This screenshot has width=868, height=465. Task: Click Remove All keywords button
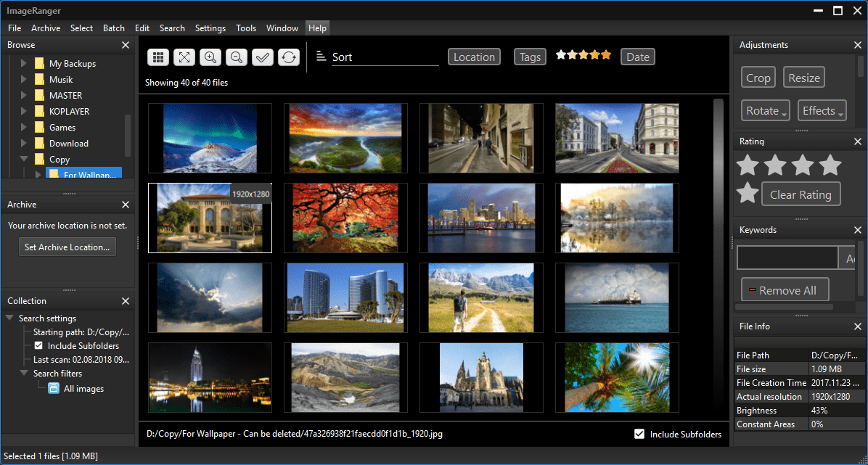785,290
